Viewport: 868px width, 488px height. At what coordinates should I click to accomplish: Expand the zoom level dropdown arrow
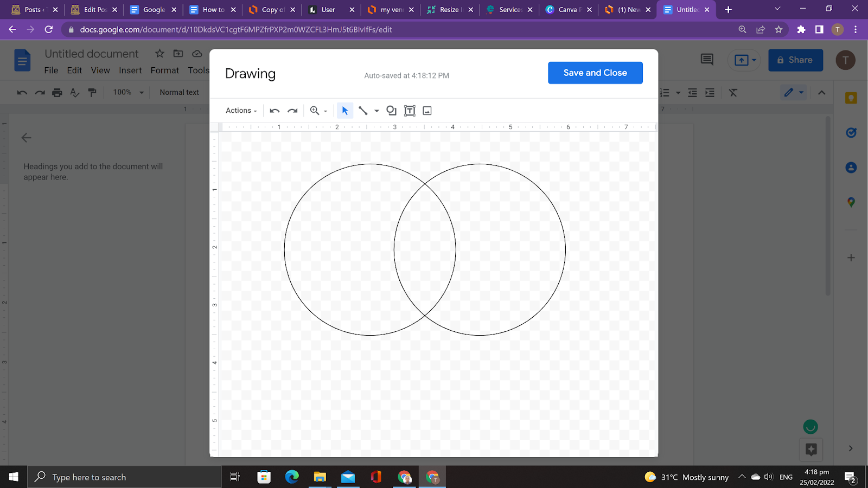tap(325, 111)
